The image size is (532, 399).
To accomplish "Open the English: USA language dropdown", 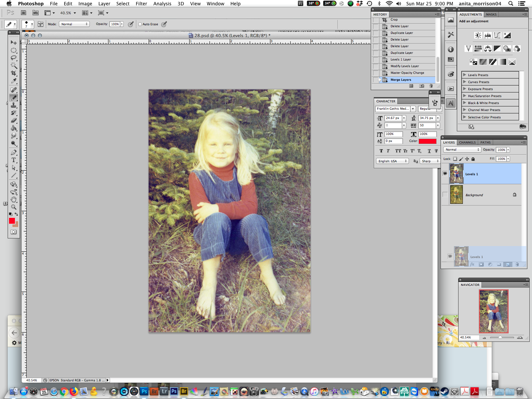I will click(x=392, y=161).
